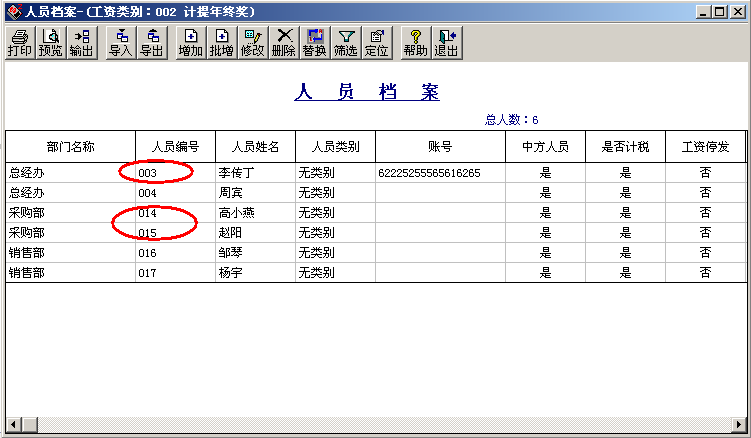Click the 人员编号 column header

pyautogui.click(x=175, y=147)
